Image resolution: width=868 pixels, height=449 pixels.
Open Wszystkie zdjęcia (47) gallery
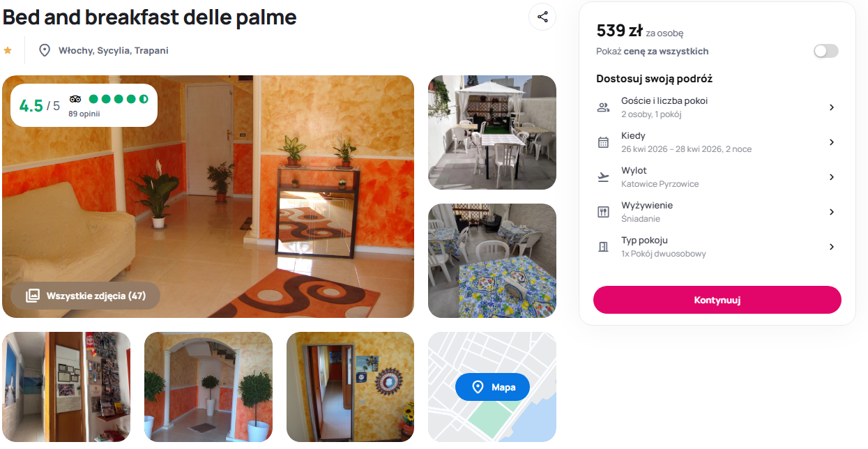(x=86, y=296)
